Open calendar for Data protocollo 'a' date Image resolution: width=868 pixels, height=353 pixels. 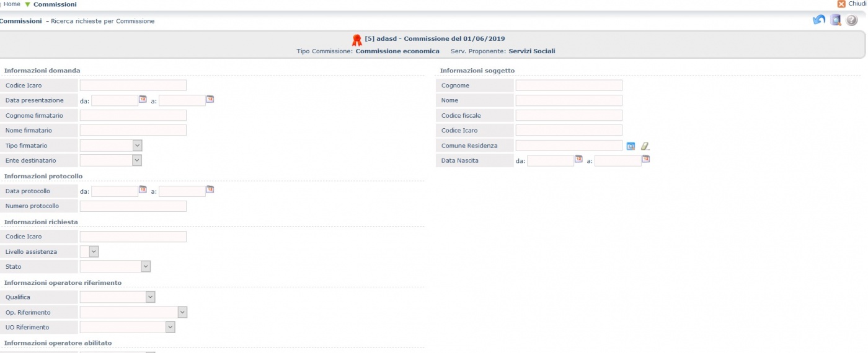[x=210, y=190]
